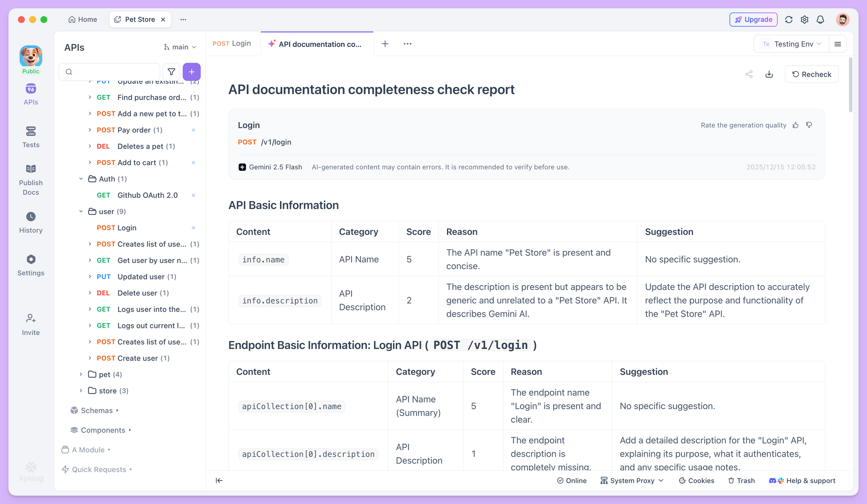Viewport: 867px width, 504px height.
Task: Collapse the sidebar with the arrow icon
Action: [219, 480]
